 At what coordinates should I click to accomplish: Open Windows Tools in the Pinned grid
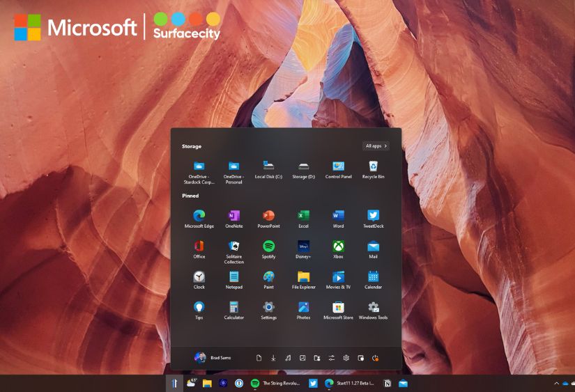coord(373,308)
